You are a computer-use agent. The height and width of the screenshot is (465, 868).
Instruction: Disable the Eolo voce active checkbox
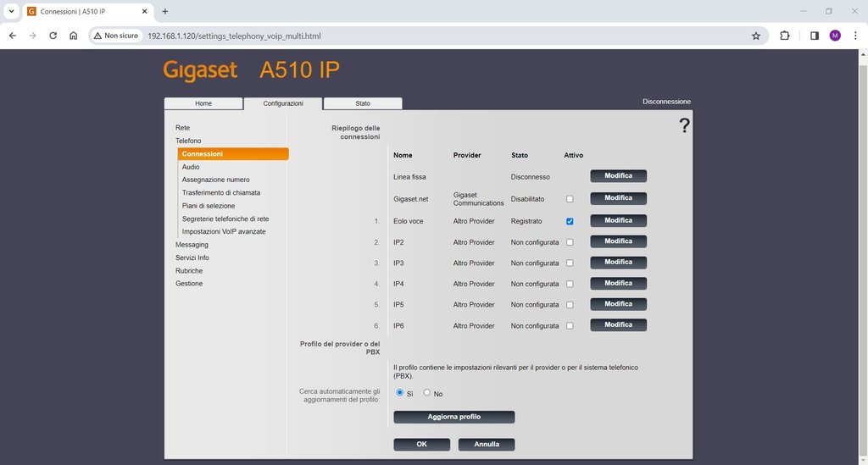[x=570, y=221]
